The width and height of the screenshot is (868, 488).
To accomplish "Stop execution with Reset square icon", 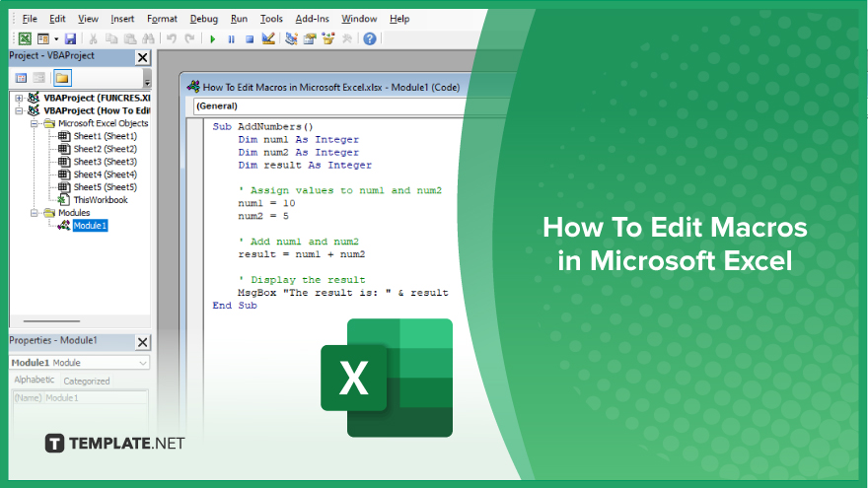I will [250, 39].
